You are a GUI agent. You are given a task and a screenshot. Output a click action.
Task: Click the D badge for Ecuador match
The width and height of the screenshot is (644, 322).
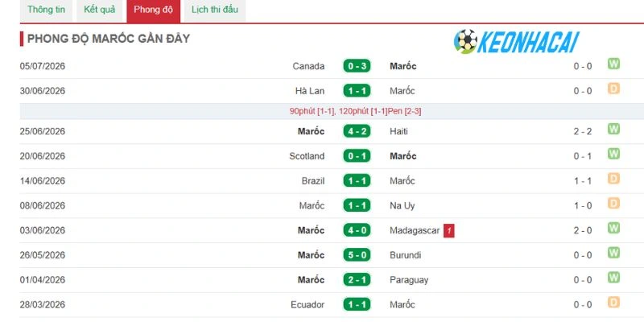click(613, 303)
